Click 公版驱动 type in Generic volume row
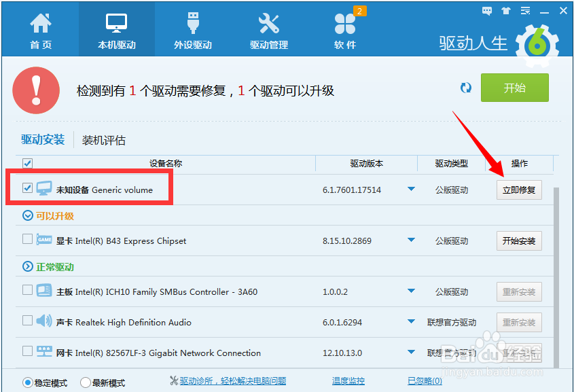Viewport: 574px width, 392px height. coord(452,190)
